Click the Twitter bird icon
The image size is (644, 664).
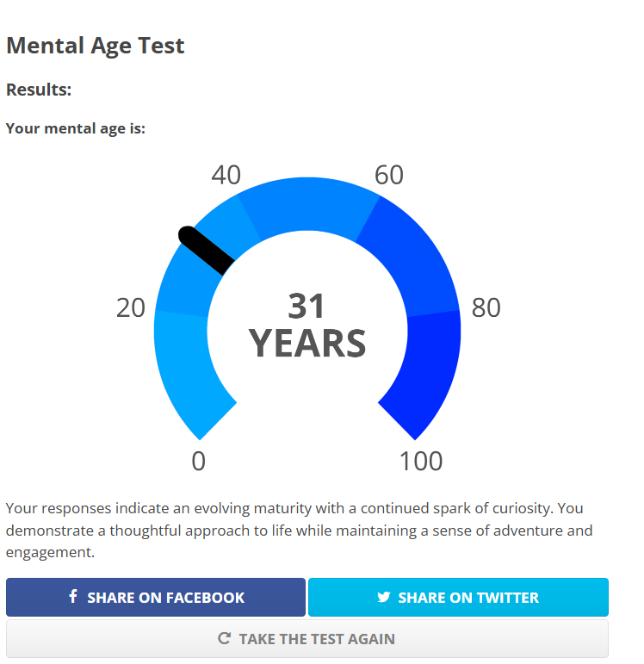tap(384, 597)
